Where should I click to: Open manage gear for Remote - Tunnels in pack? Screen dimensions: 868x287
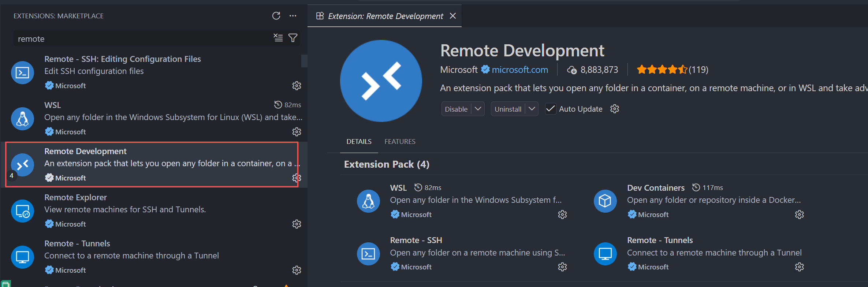tap(800, 267)
